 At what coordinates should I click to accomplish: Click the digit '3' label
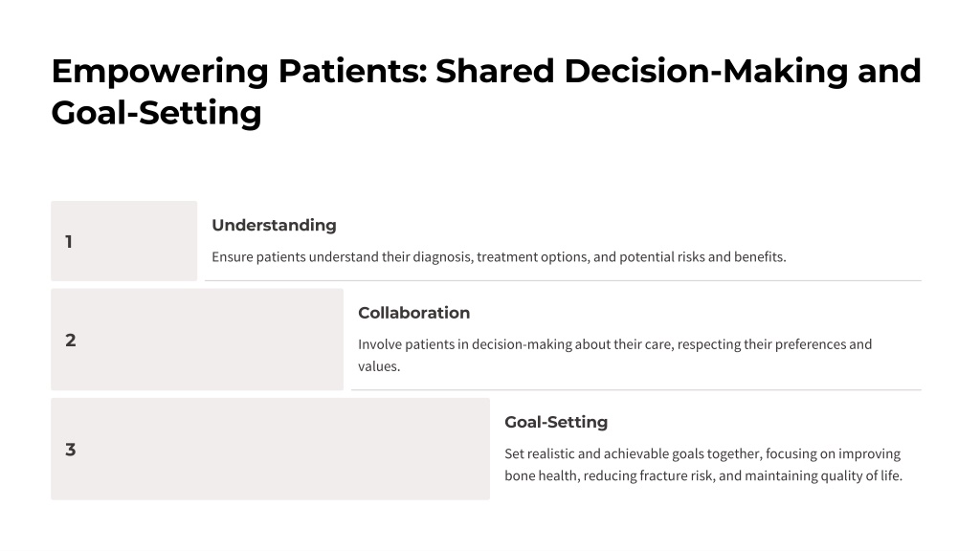(x=71, y=450)
